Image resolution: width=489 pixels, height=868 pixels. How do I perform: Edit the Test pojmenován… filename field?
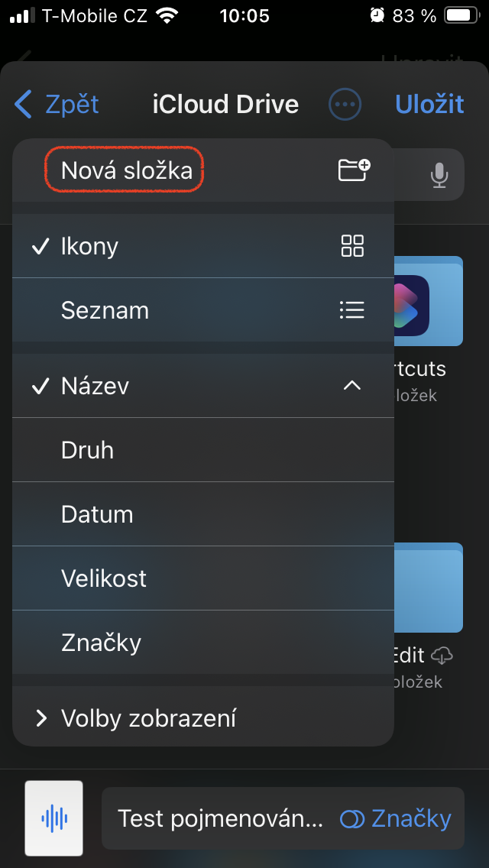pyautogui.click(x=220, y=819)
